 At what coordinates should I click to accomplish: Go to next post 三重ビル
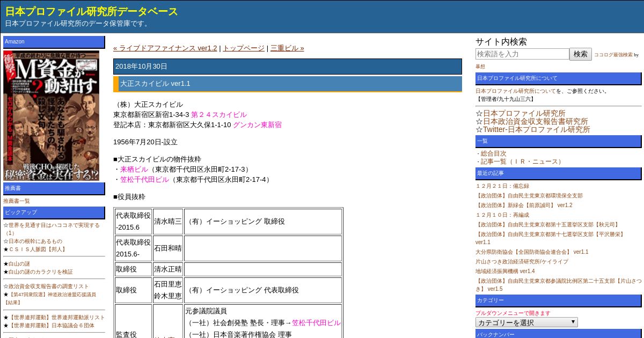coord(287,48)
